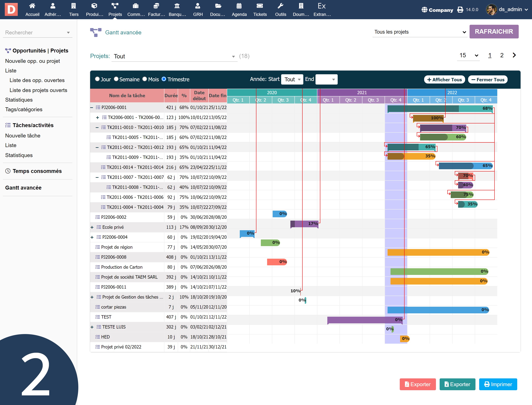Screen dimensions: 532x405
Task: Open the Banque module icon
Action: point(177,6)
